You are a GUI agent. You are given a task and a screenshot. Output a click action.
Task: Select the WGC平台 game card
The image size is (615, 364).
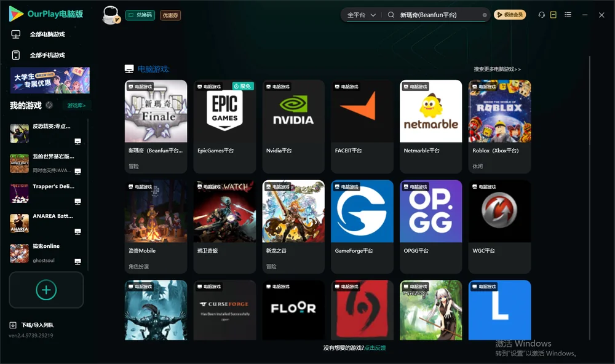tap(499, 226)
